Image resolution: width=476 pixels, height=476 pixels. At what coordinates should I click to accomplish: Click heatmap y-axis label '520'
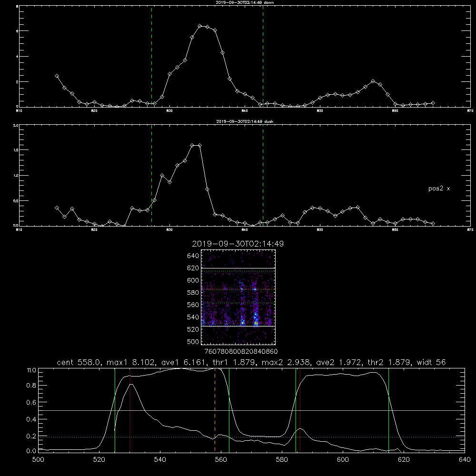(193, 329)
